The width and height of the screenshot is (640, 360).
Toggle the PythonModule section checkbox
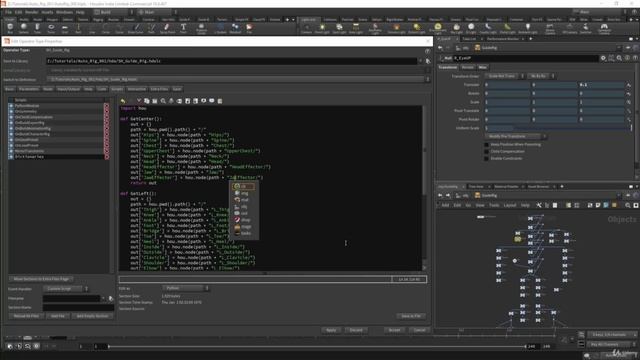[11, 106]
